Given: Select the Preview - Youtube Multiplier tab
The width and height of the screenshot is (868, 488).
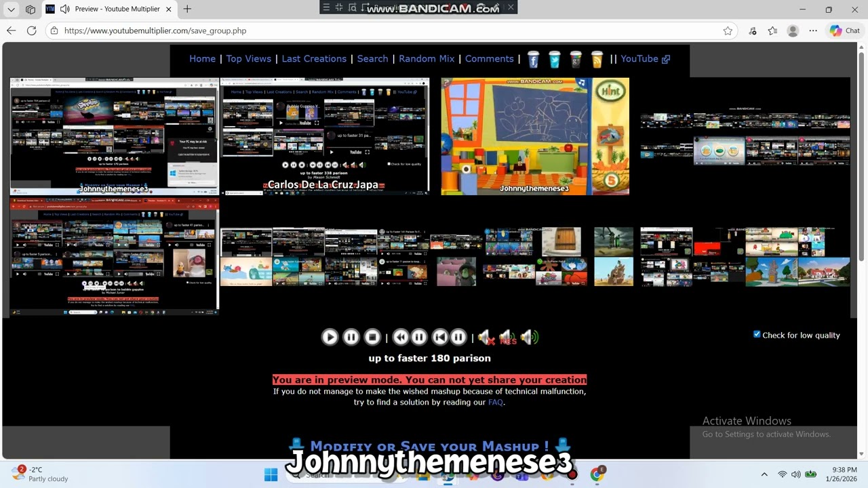Looking at the screenshot, I should pyautogui.click(x=109, y=9).
